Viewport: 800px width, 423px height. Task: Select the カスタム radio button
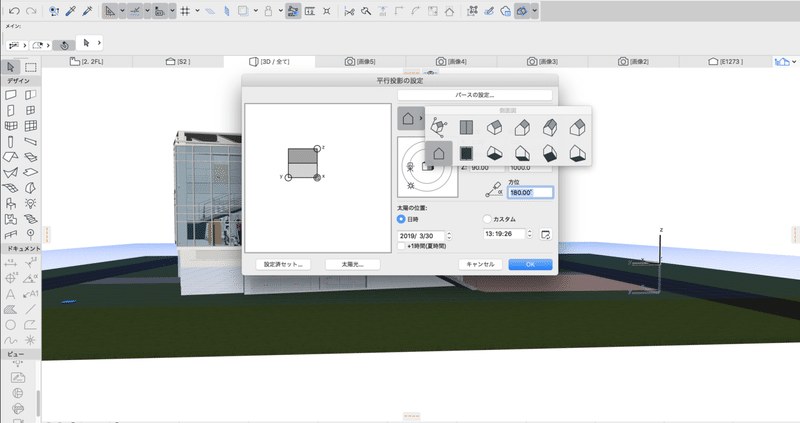487,219
